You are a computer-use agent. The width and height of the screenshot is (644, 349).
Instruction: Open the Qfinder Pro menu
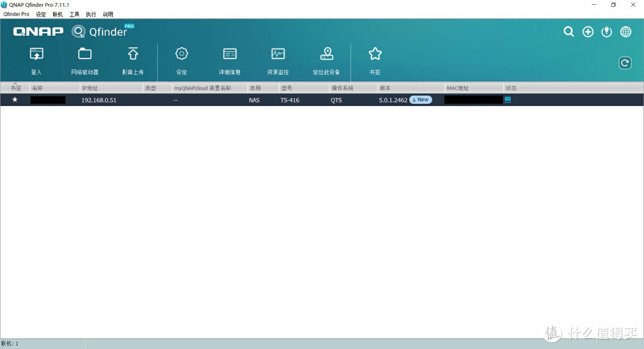[x=17, y=14]
